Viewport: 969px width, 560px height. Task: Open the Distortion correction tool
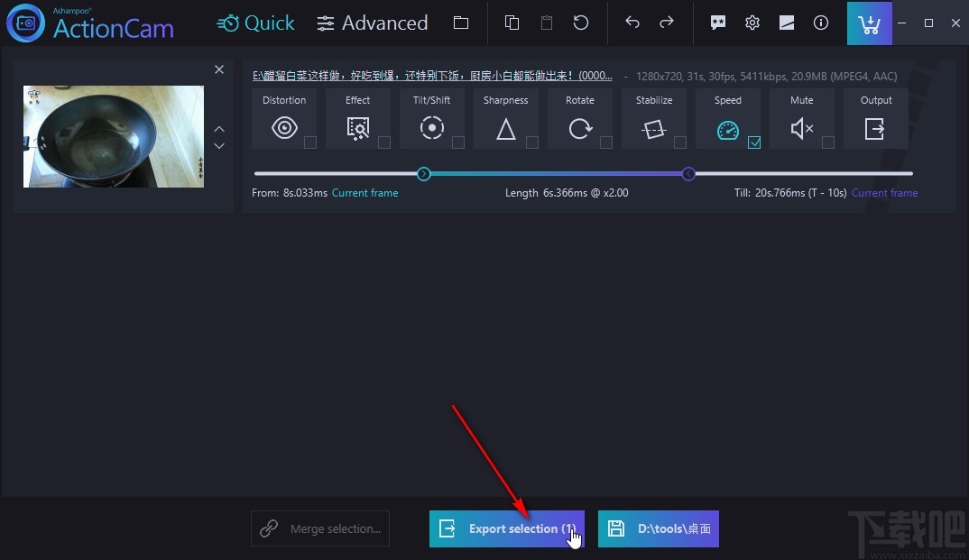pos(284,118)
